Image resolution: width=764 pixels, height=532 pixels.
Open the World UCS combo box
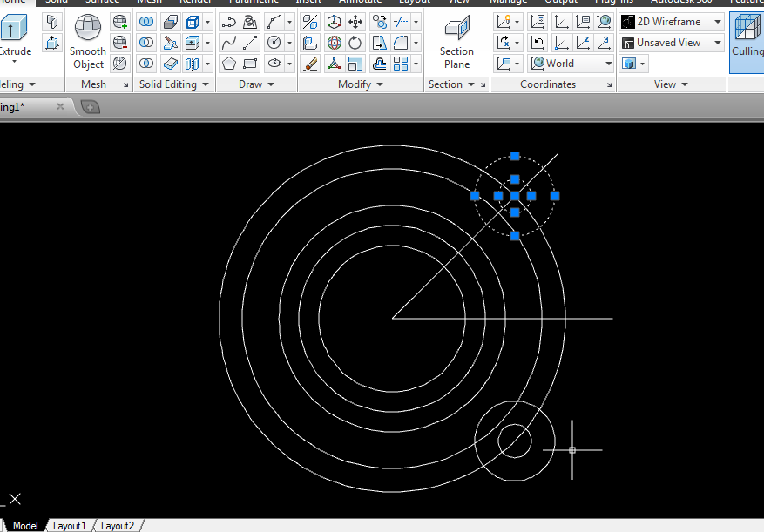(571, 64)
